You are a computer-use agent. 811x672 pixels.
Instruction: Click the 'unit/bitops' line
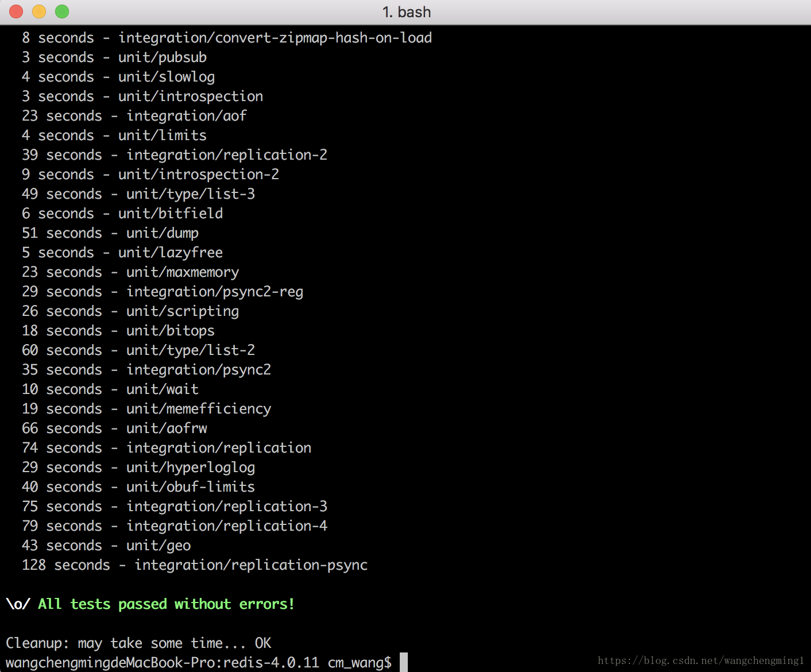(118, 331)
